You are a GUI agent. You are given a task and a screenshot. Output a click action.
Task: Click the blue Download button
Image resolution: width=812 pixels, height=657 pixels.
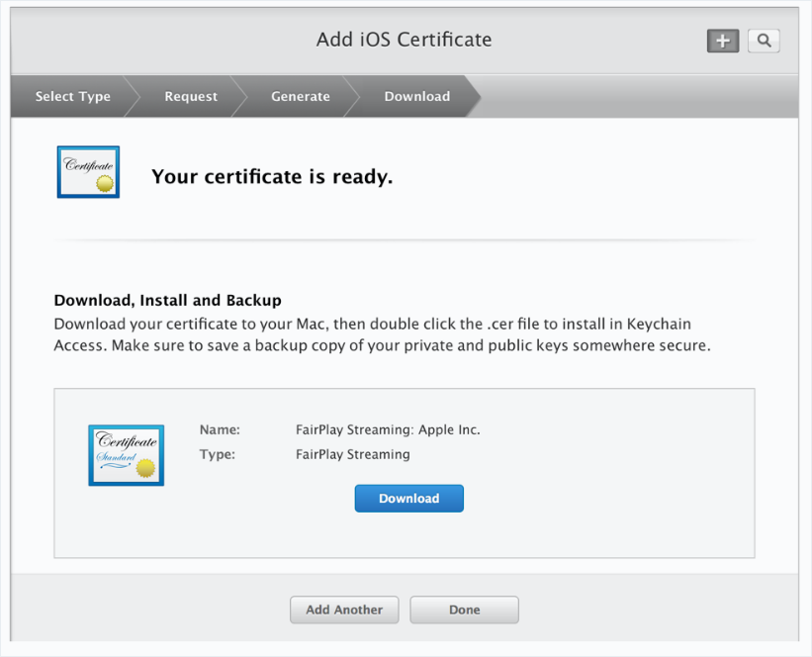pos(409,499)
